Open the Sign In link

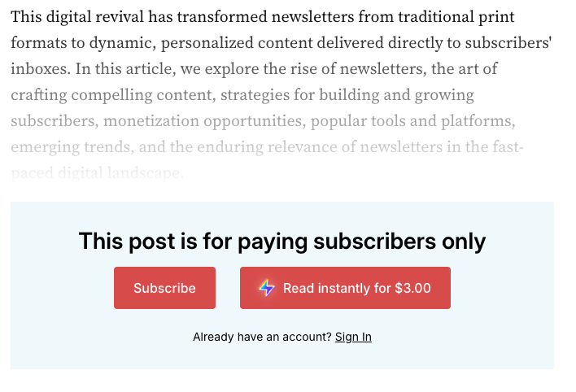pyautogui.click(x=353, y=337)
